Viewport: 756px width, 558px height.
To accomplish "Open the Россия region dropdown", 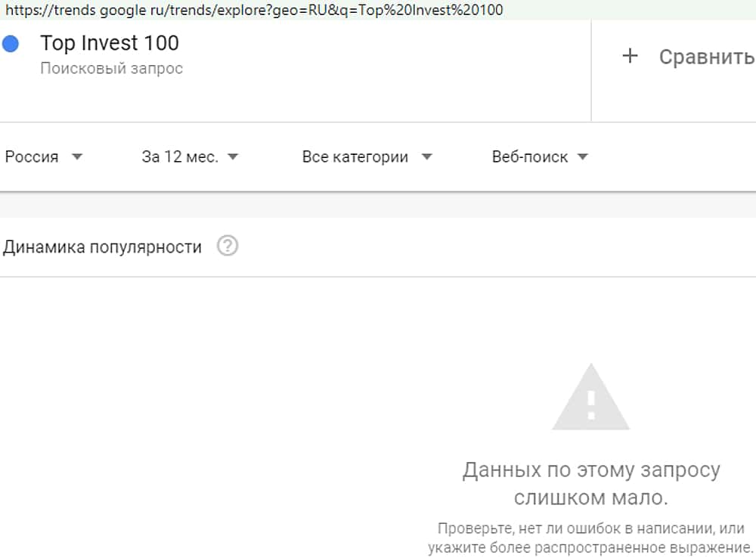I will click(x=43, y=157).
